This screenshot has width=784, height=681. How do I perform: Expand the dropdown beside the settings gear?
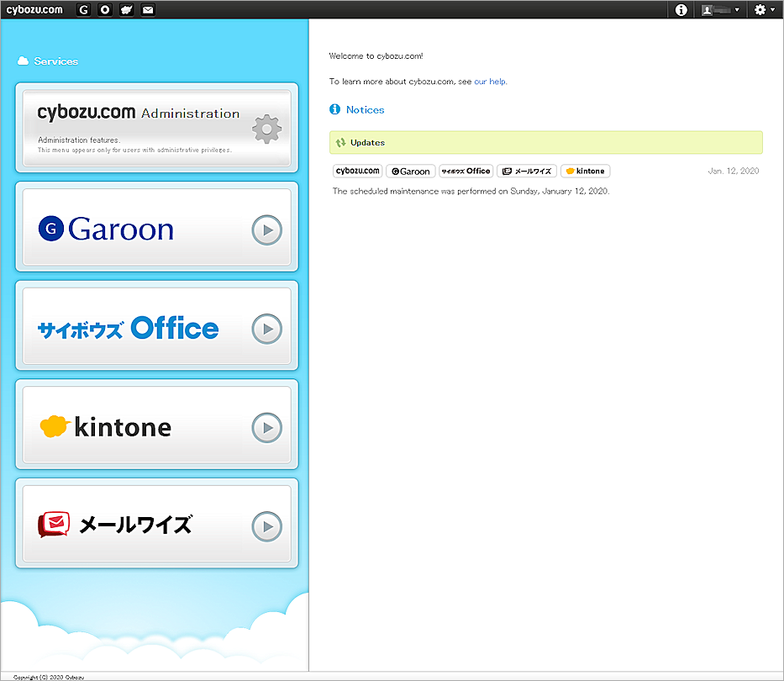click(771, 9)
